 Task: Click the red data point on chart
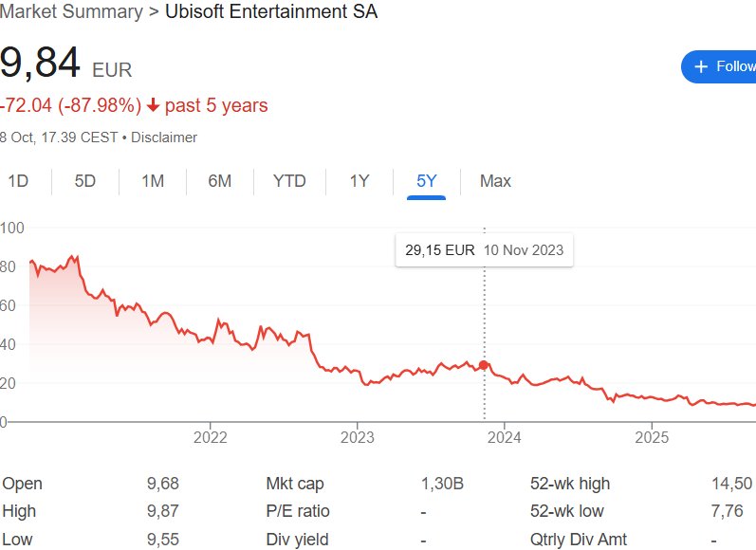[x=484, y=365]
